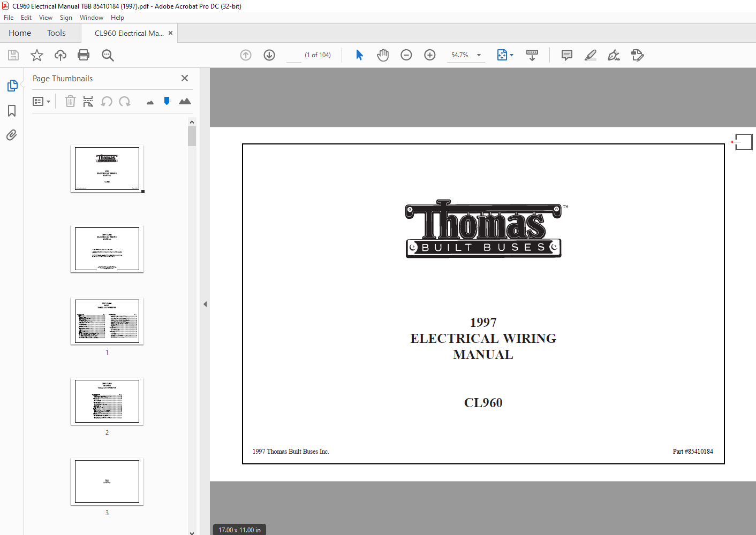This screenshot has height=535, width=756.
Task: Click Thomas Built Buses logo on page
Action: [x=483, y=229]
